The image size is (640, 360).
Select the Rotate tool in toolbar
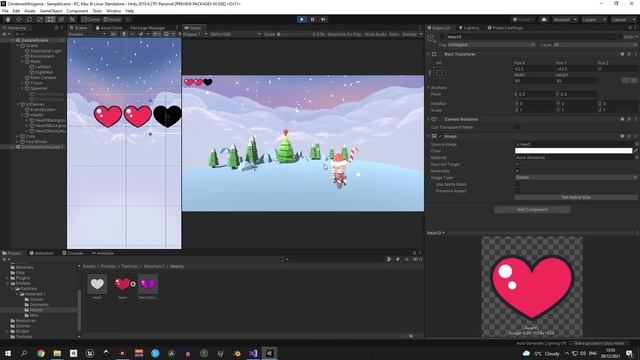click(29, 19)
